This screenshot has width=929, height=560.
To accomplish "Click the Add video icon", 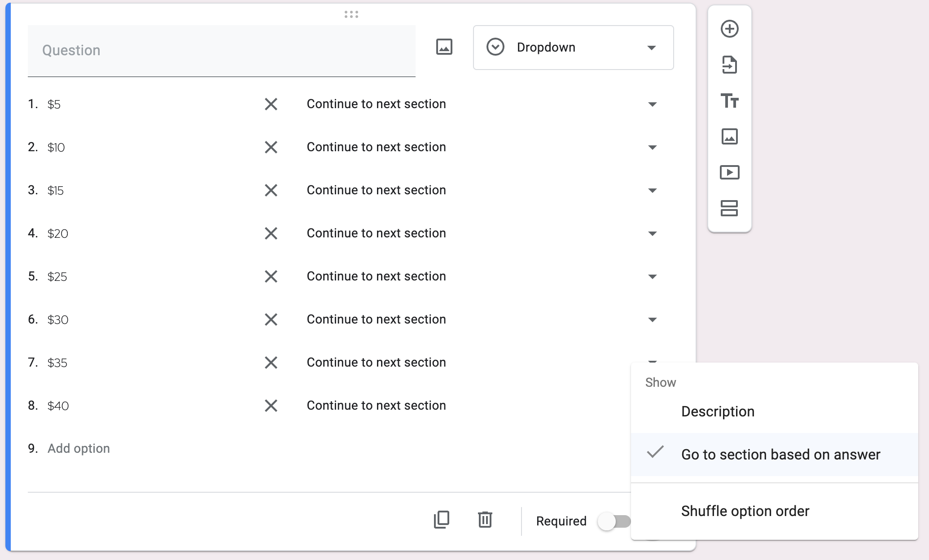I will coord(729,172).
